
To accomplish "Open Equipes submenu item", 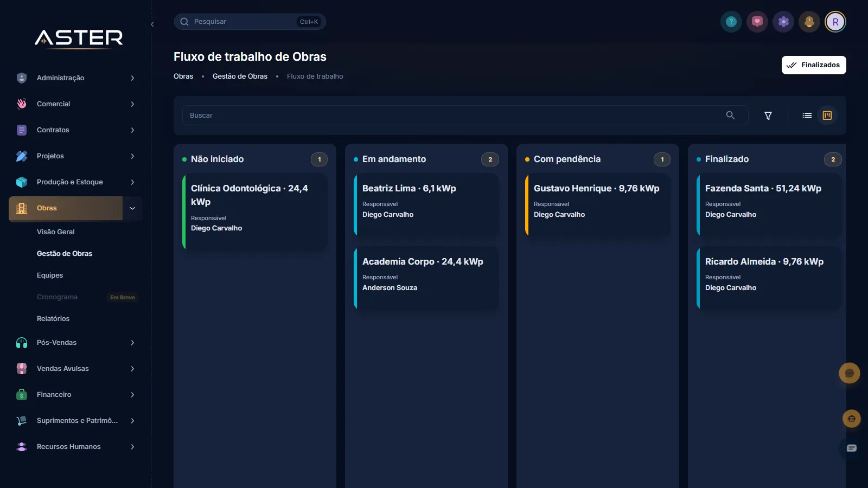I will (x=50, y=275).
